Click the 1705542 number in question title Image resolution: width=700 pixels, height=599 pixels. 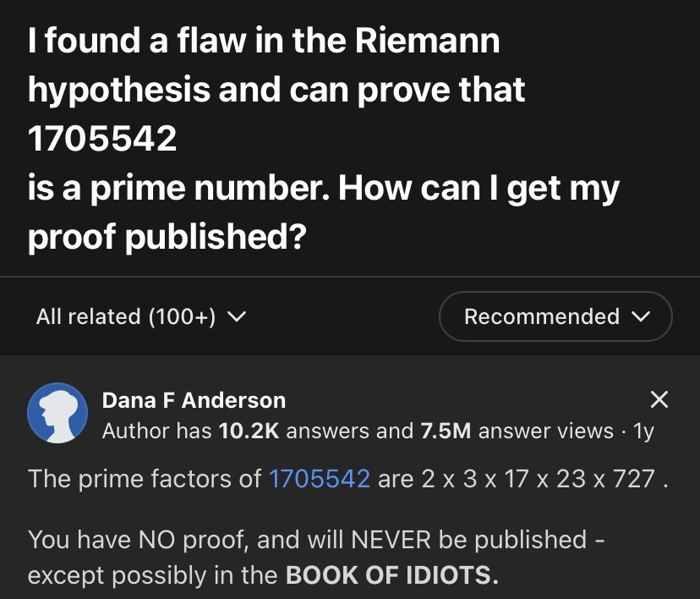tap(102, 138)
